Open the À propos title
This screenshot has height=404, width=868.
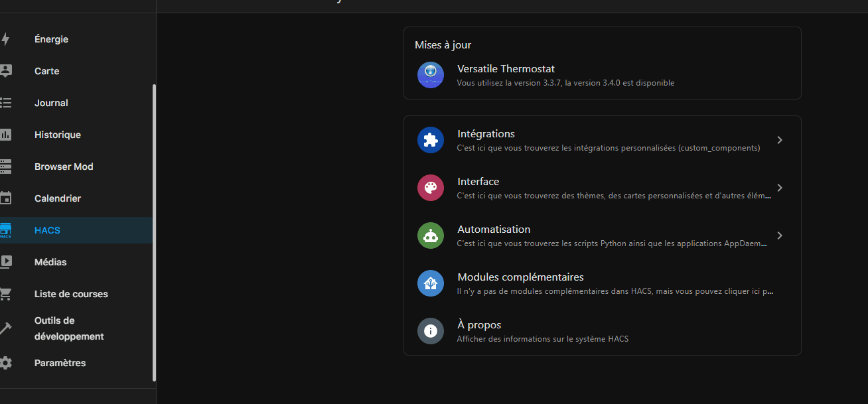(x=479, y=325)
